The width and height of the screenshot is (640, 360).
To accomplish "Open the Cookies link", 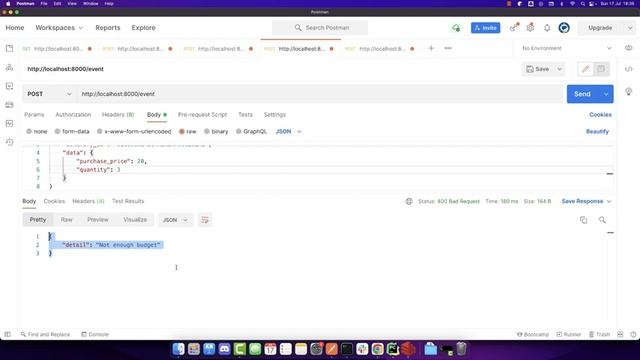I will [600, 115].
